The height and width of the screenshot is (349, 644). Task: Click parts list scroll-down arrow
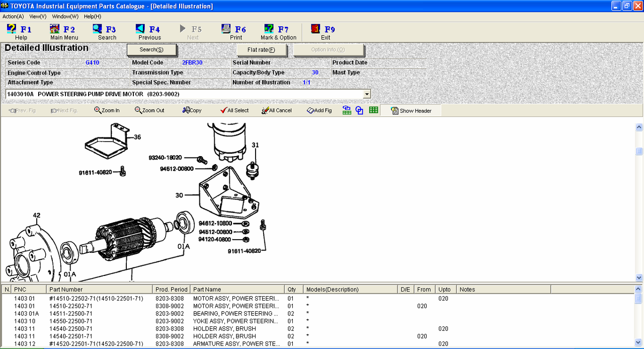tap(639, 343)
